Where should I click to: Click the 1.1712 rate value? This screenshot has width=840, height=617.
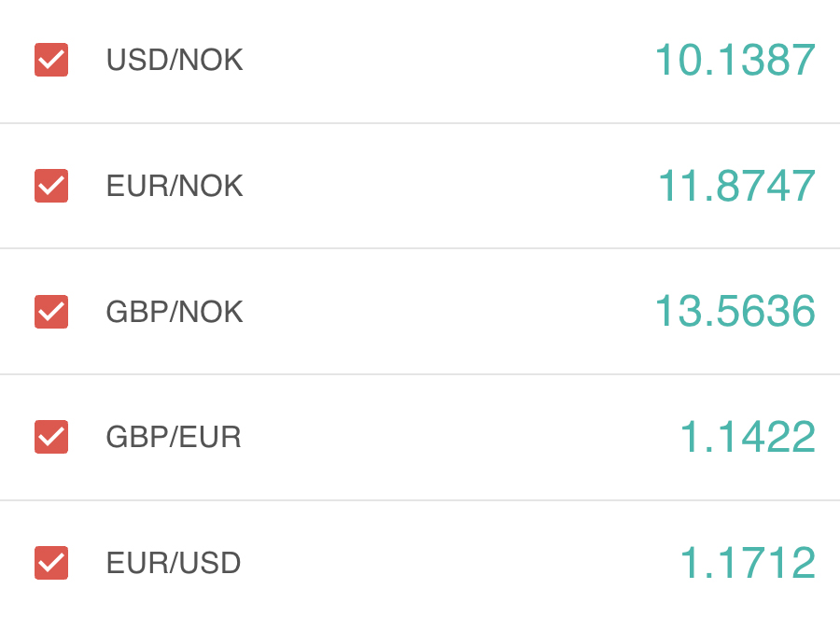748,563
